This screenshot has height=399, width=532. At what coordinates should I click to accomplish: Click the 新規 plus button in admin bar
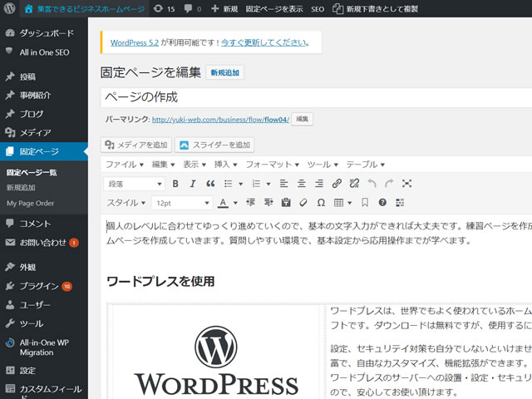pos(224,9)
